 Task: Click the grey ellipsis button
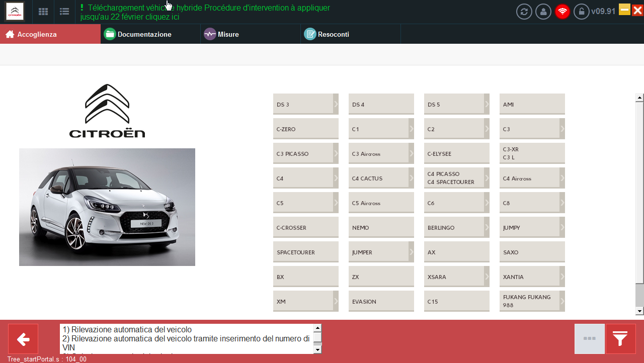[x=590, y=339]
